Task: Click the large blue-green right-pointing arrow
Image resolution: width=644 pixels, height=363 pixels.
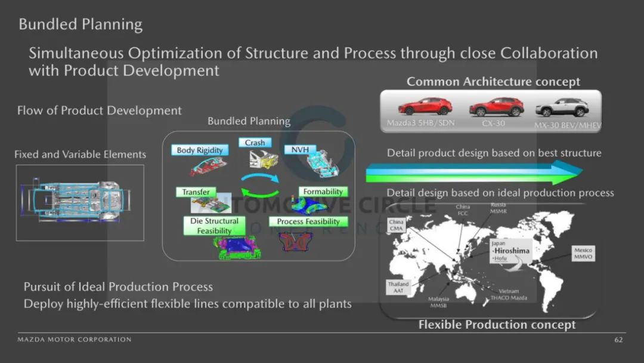Action: click(474, 172)
